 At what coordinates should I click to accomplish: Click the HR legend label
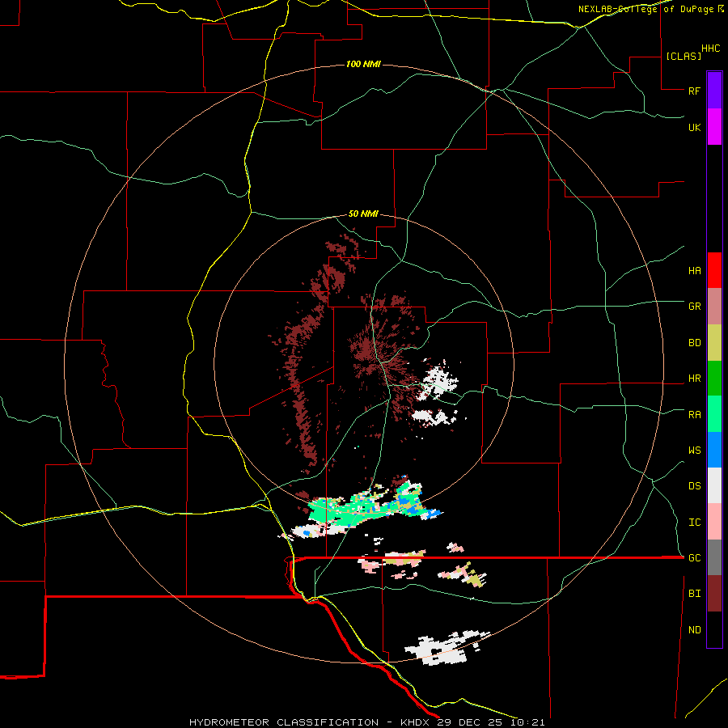coord(694,379)
